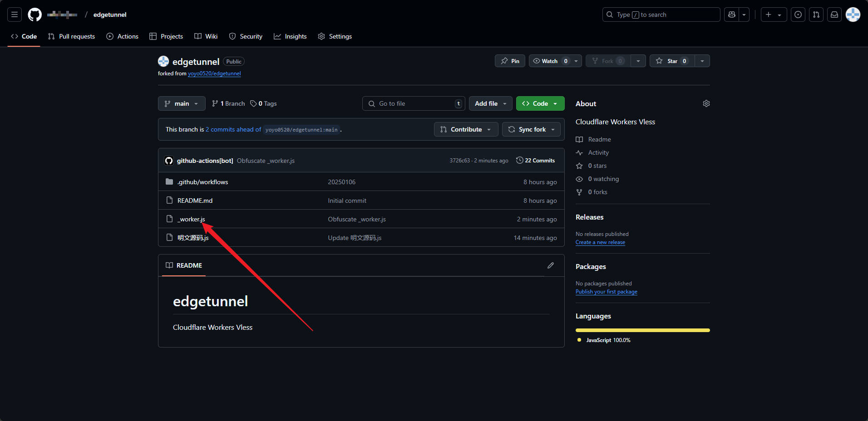868x421 pixels.
Task: Switch to Pull requests tab
Action: coord(71,36)
